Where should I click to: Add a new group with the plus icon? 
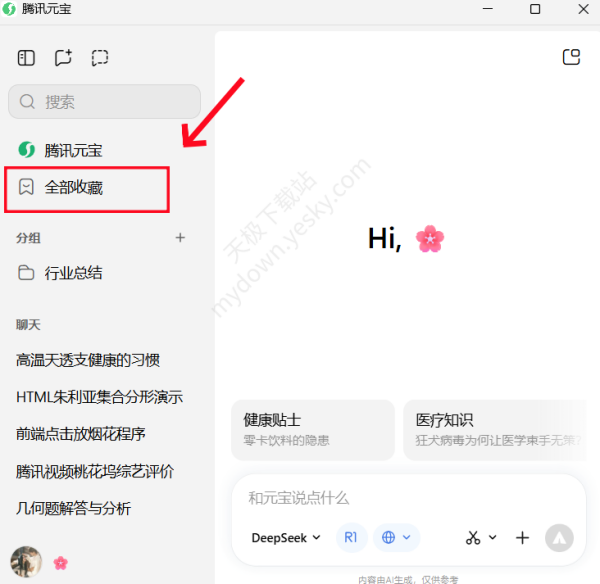click(x=180, y=238)
